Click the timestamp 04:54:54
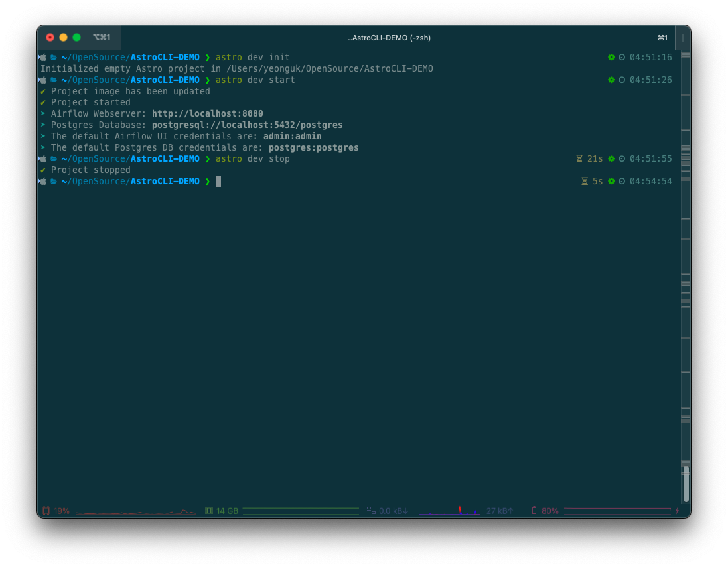 [x=650, y=182]
